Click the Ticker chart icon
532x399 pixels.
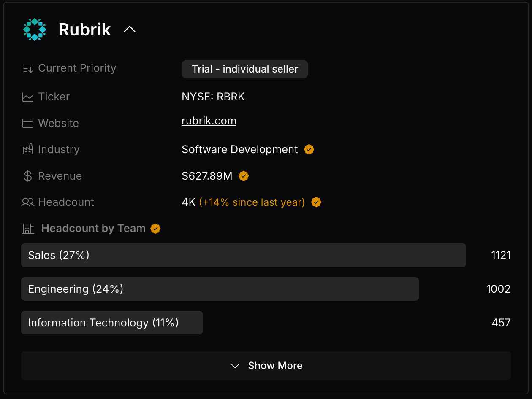(x=28, y=97)
